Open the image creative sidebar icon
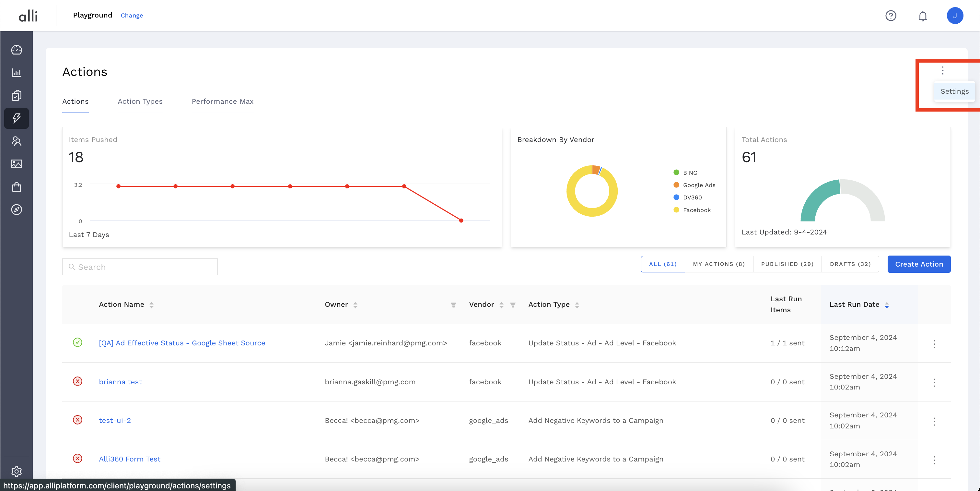 click(16, 164)
